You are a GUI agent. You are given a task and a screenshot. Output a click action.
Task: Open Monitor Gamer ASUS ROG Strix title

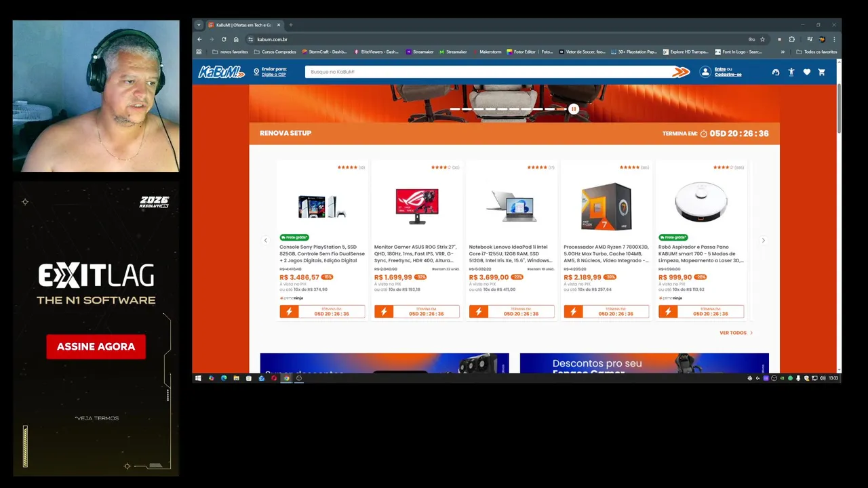416,253
